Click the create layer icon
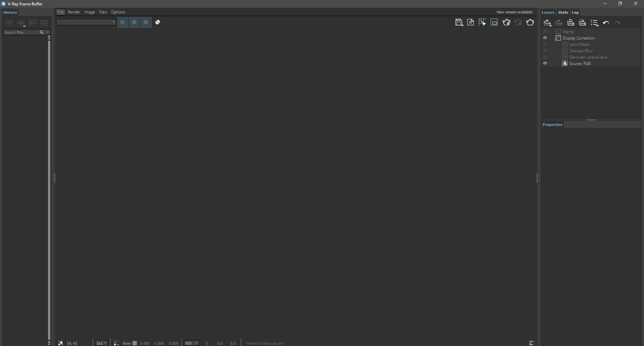This screenshot has height=346, width=644. [547, 23]
